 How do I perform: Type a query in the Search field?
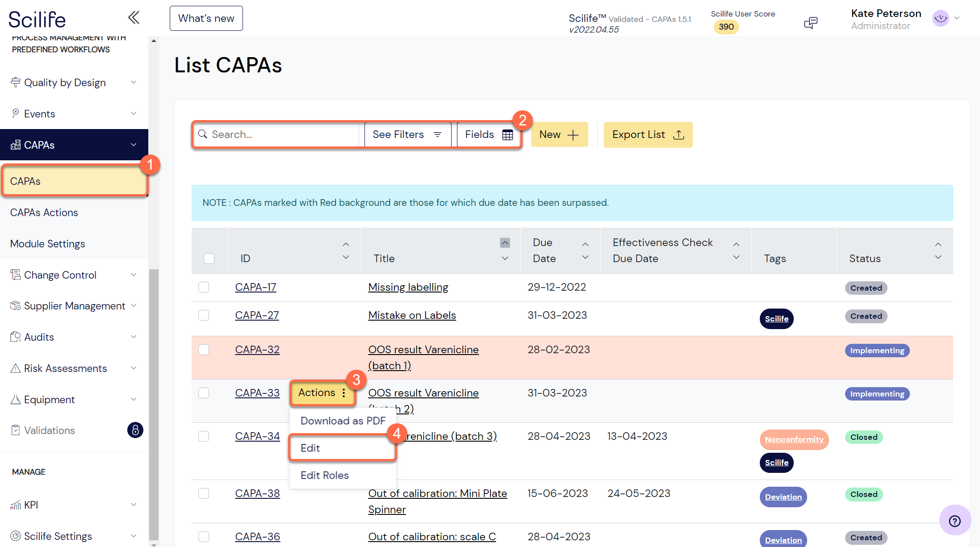277,134
